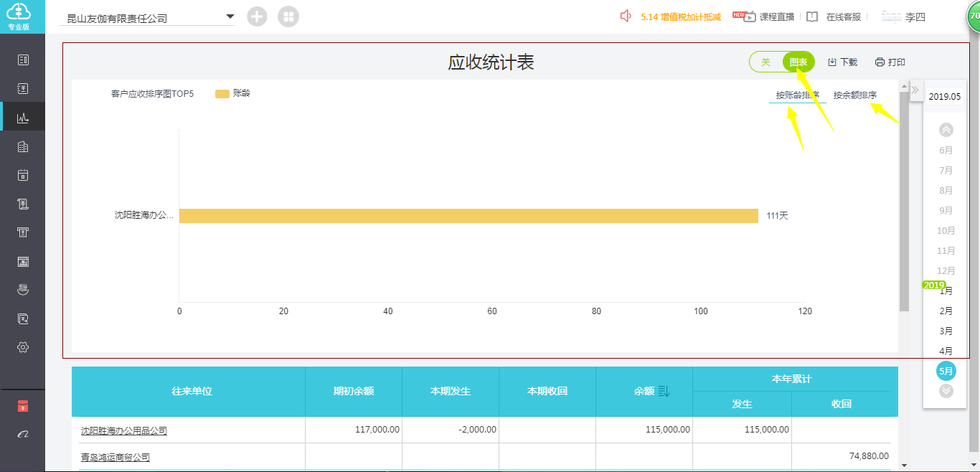Screen dimensions: 980x472
Task: Open the 沈阳胜海办公用品公司 table link
Action: coord(123,430)
